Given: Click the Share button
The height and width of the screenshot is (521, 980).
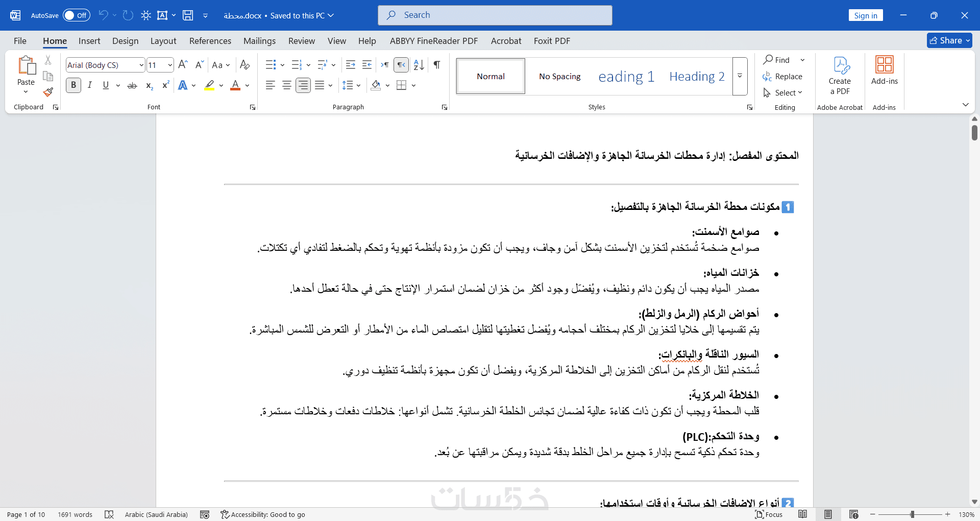Looking at the screenshot, I should point(949,40).
